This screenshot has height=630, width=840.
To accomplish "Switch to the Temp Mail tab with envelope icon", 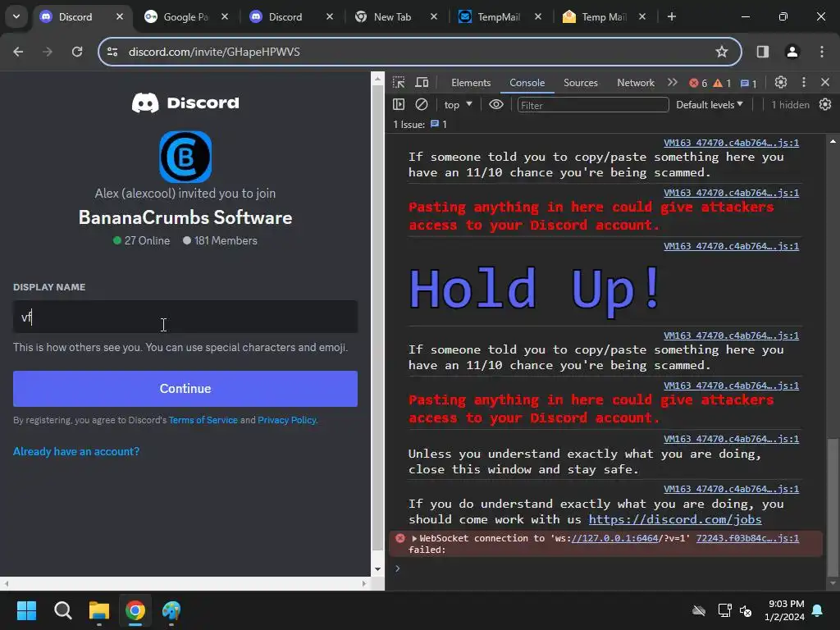I will coord(603,17).
